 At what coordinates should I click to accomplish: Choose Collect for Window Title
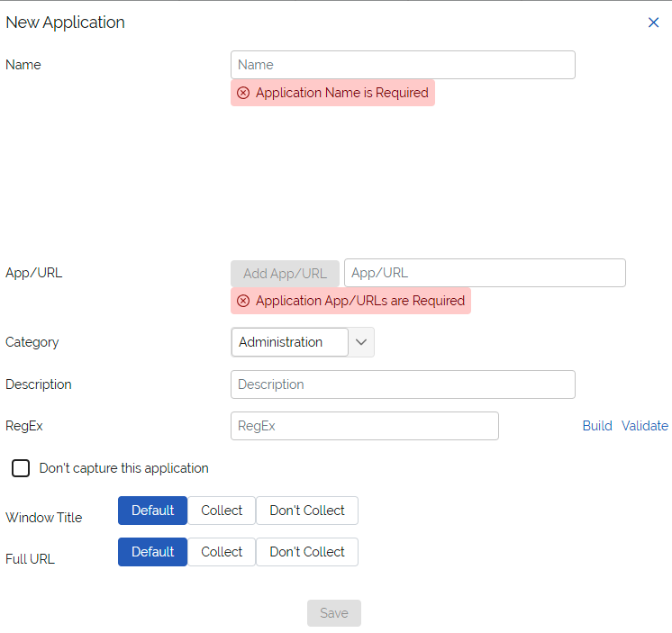point(222,511)
